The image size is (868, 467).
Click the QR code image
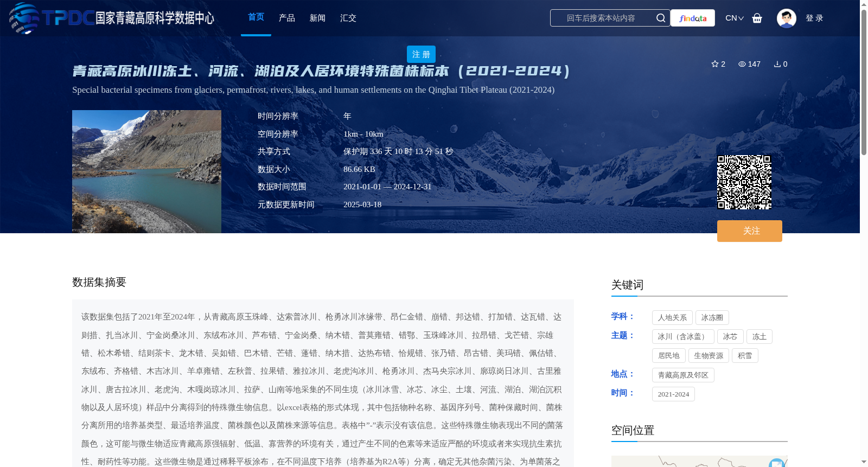click(744, 182)
